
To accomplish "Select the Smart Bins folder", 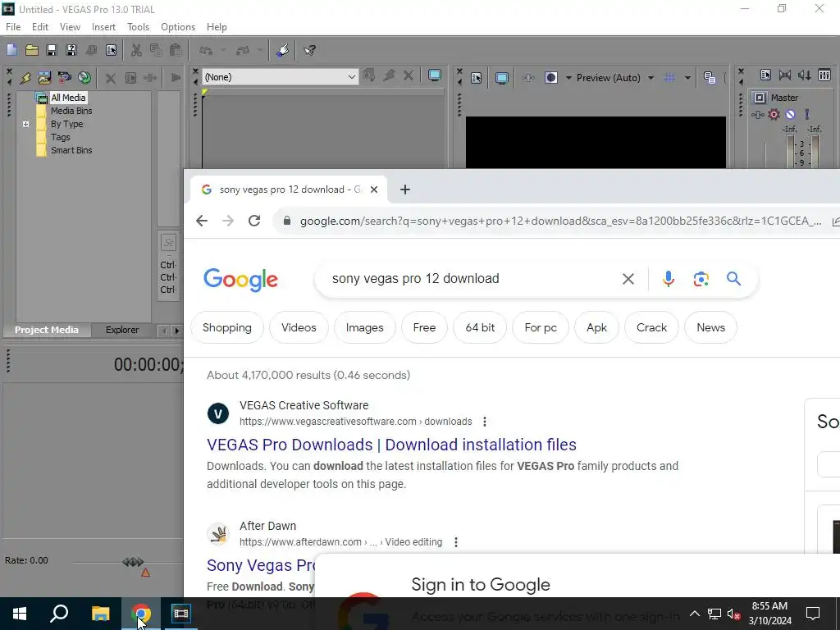I will tap(71, 150).
